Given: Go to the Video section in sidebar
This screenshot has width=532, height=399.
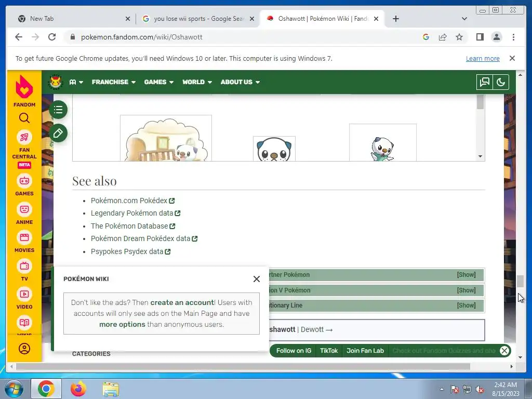Looking at the screenshot, I should [x=24, y=298].
